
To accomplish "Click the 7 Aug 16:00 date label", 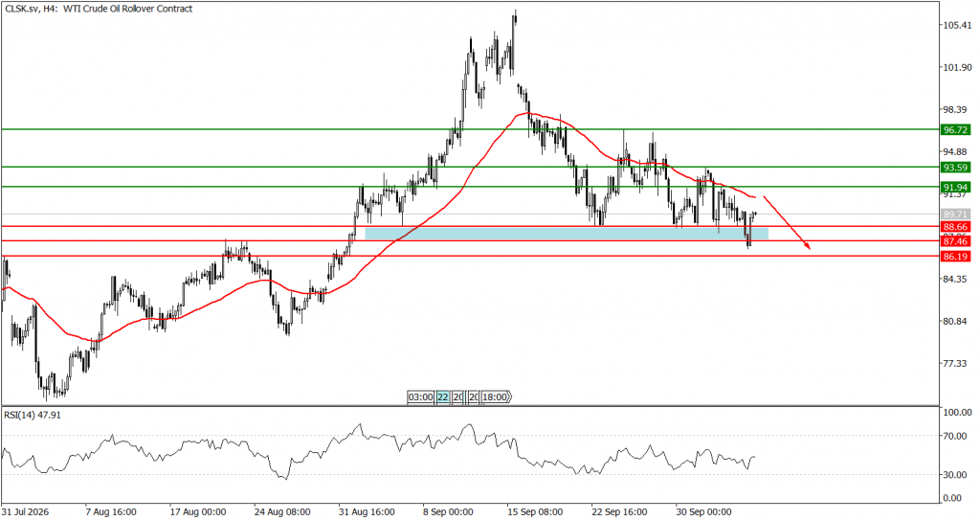I will click(x=111, y=511).
